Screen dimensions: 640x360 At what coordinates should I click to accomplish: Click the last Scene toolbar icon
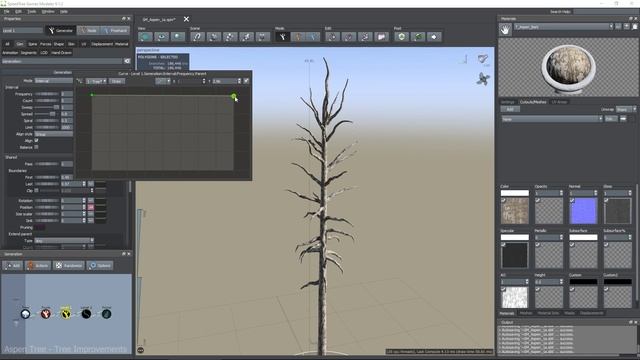(262, 37)
